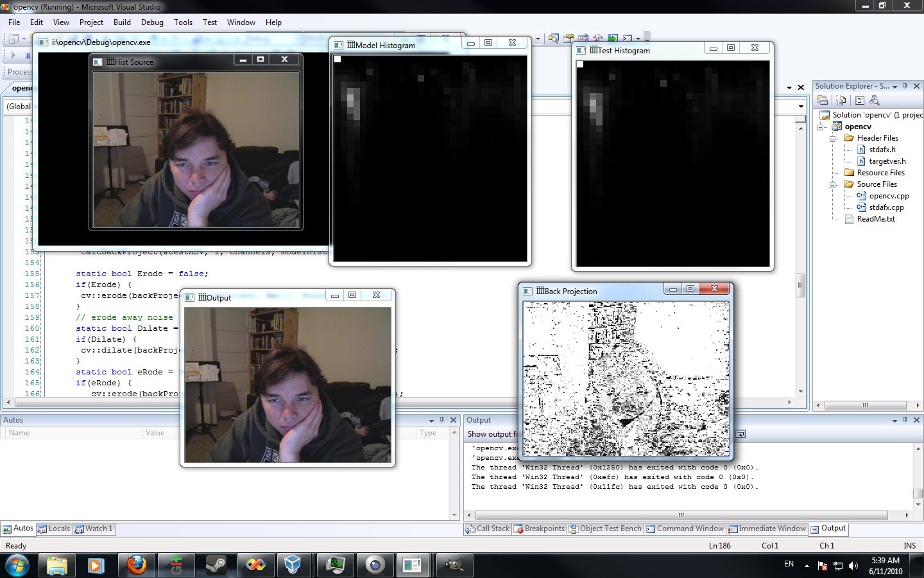924x578 pixels.
Task: Click the Find in Files toolbar icon
Action: pyautogui.click(x=553, y=39)
